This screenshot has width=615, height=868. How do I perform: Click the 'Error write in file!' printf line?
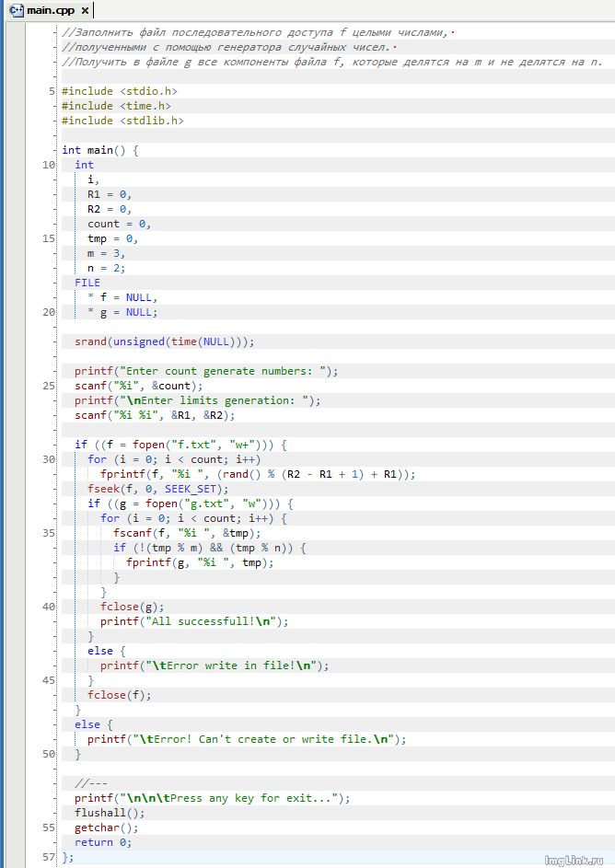pos(215,665)
